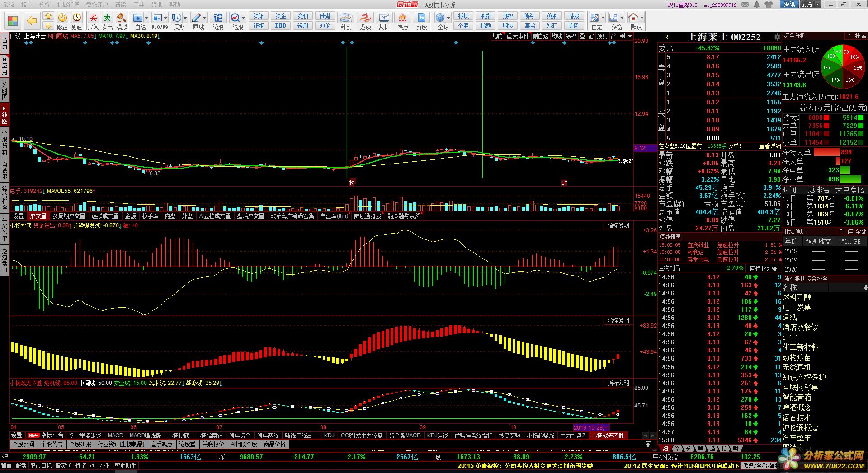This screenshot has height=473, width=868.
Task: Expand the 全球 dropdown arrow
Action: click(448, 18)
